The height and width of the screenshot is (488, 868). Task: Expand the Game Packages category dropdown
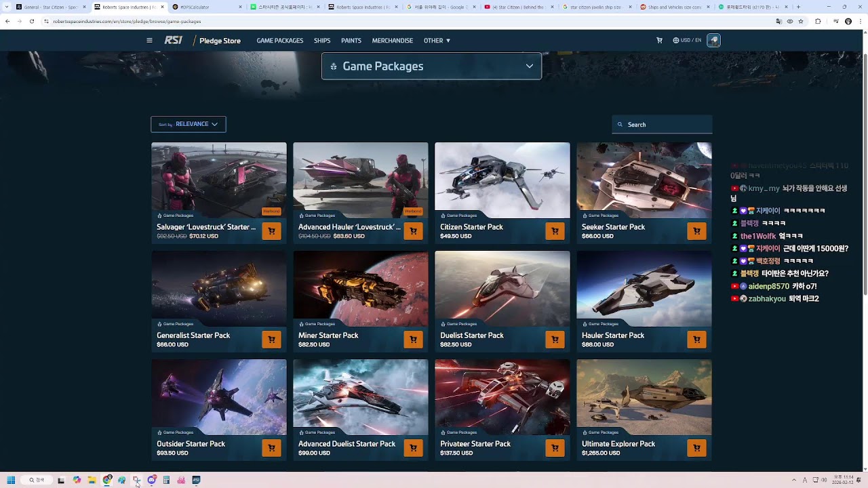pos(431,66)
